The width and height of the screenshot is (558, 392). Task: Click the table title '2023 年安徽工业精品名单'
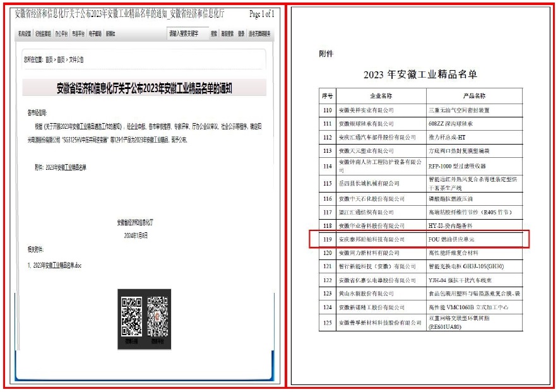tap(420, 74)
